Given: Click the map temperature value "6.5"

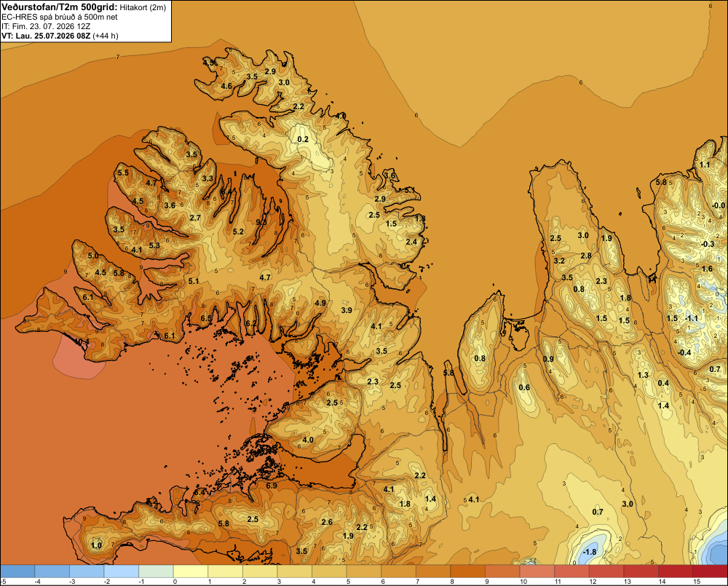Looking at the screenshot, I should [x=206, y=318].
